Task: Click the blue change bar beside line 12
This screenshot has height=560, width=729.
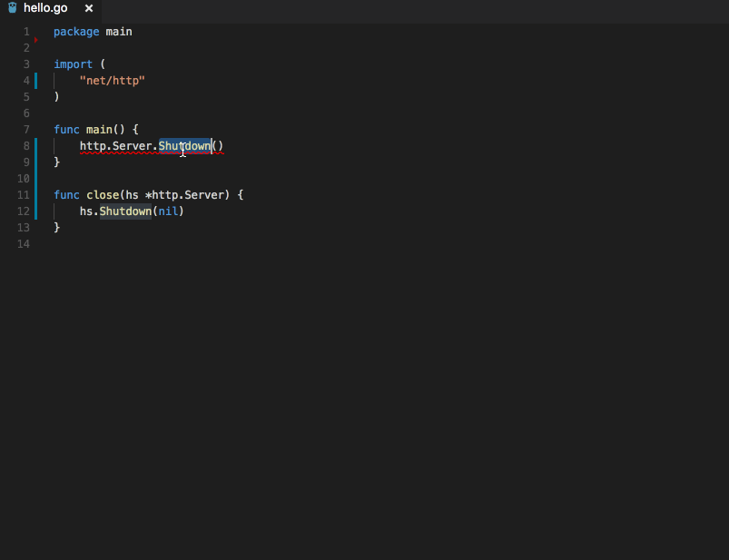Action: coord(34,211)
